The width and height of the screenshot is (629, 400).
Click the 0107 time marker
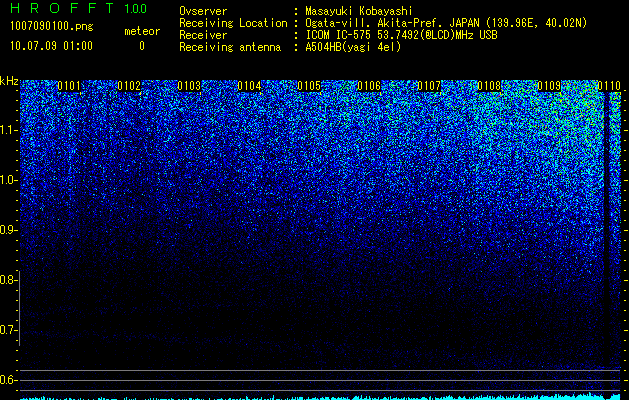(429, 86)
